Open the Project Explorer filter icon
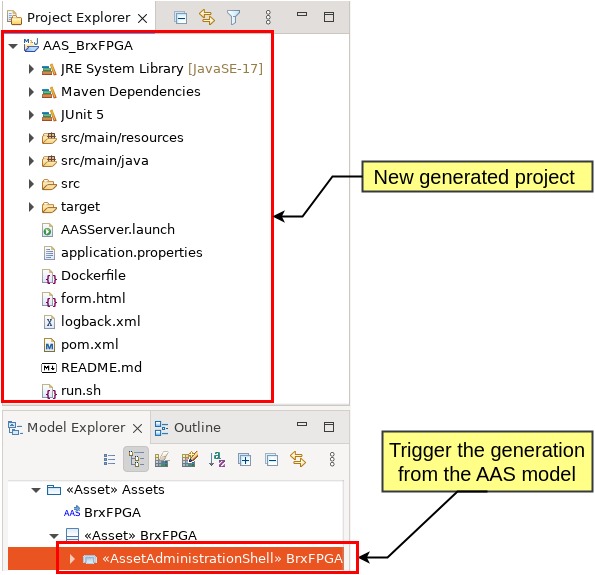 pyautogui.click(x=233, y=17)
